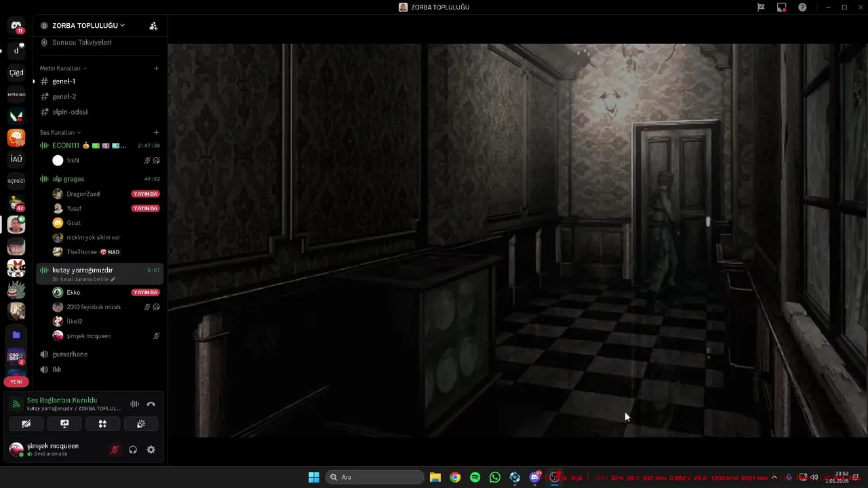The image size is (868, 488).
Task: Expand the ZORBA TOPLULUĞU server menu
Action: 88,26
